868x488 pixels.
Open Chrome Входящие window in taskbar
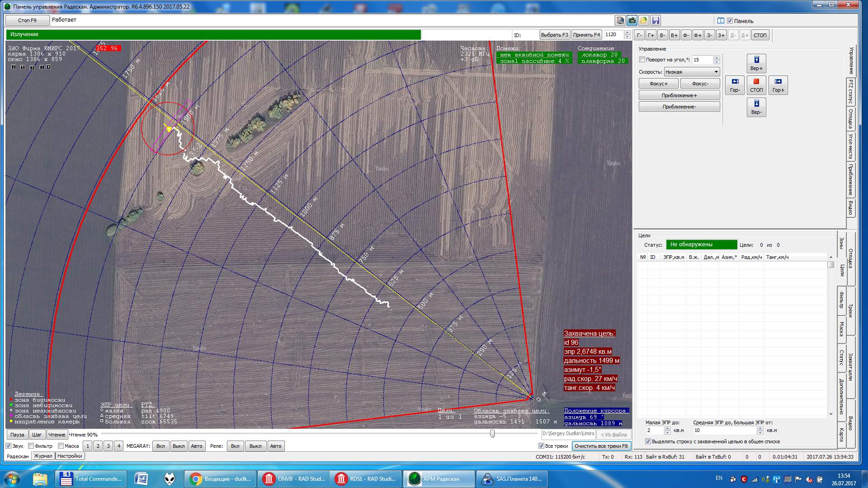pos(221,479)
